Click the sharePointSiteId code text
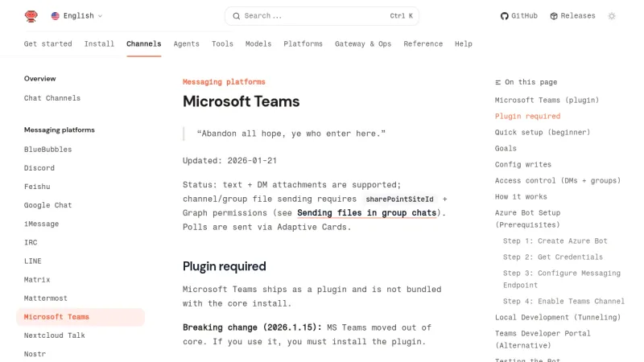The image size is (644, 362). 399,199
